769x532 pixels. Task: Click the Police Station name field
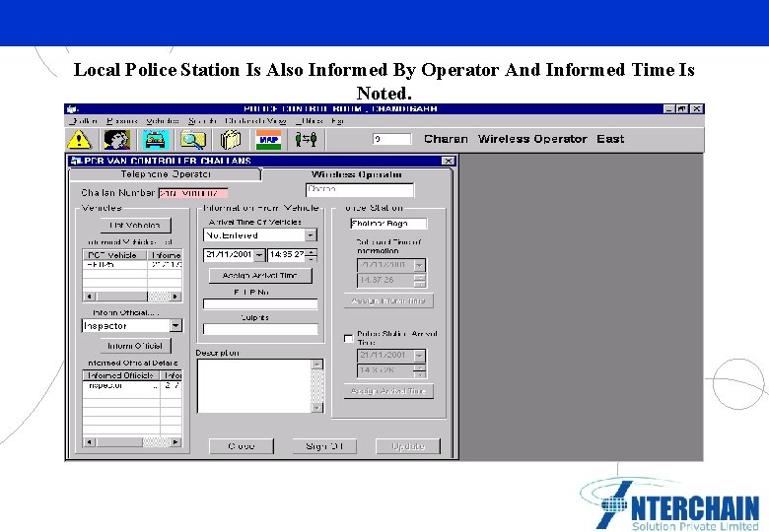(387, 224)
